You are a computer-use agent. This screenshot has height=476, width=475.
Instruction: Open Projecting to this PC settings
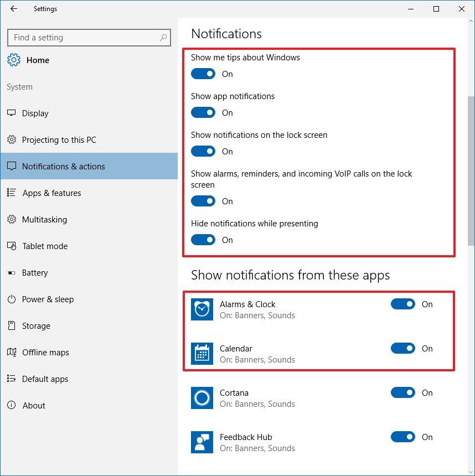coord(59,139)
